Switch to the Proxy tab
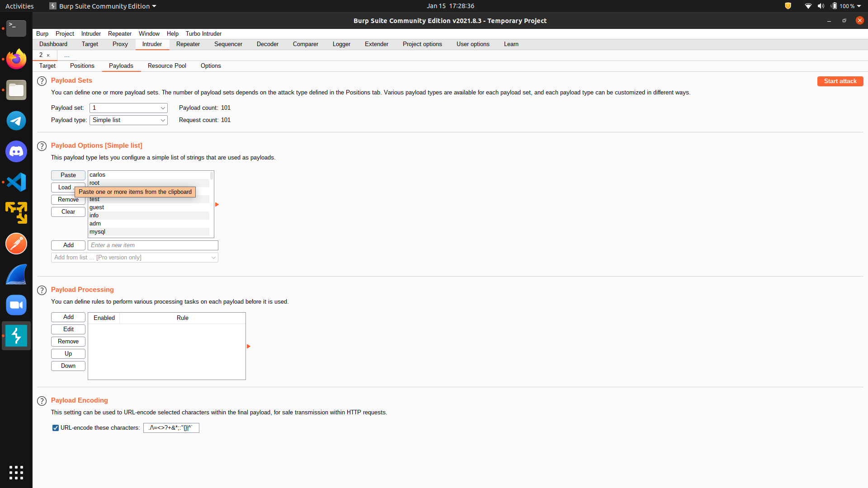The height and width of the screenshot is (488, 868). click(120, 44)
